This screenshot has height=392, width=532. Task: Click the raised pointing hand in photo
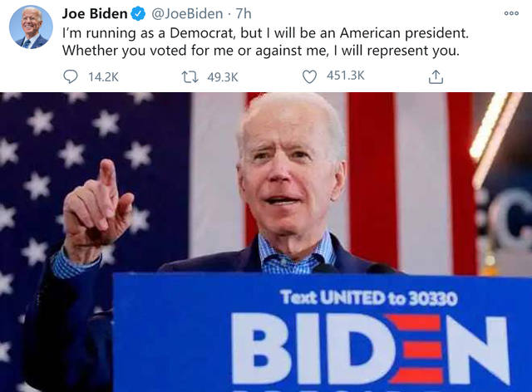[98, 203]
